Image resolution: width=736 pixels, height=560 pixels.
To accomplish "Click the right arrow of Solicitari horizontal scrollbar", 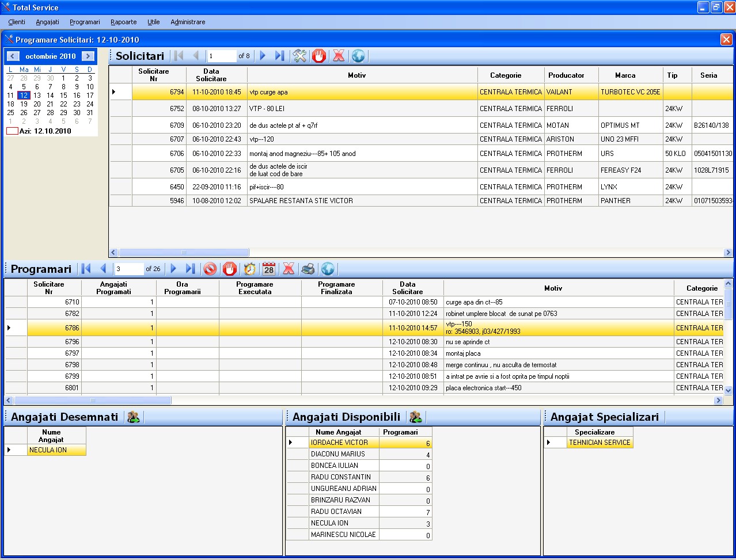I will click(728, 253).
